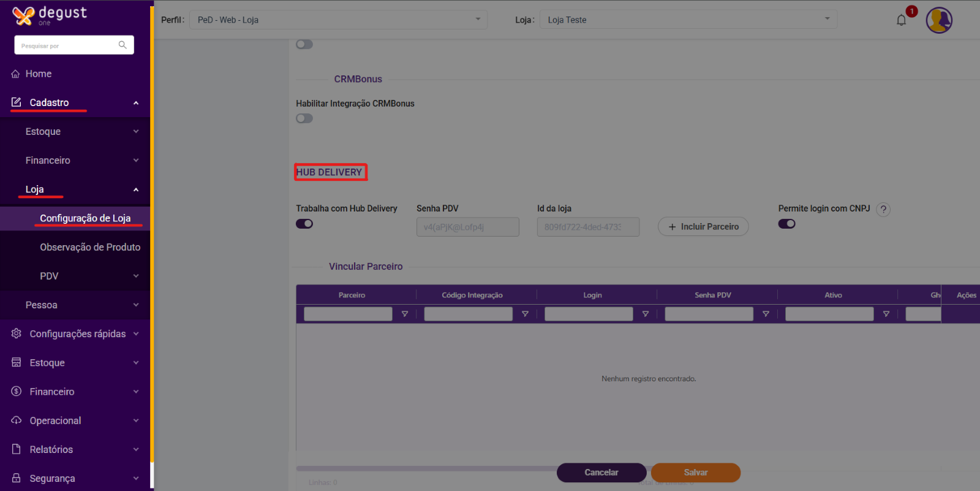Open Observação de Produto menu item
The image size is (980, 491).
[x=90, y=247]
